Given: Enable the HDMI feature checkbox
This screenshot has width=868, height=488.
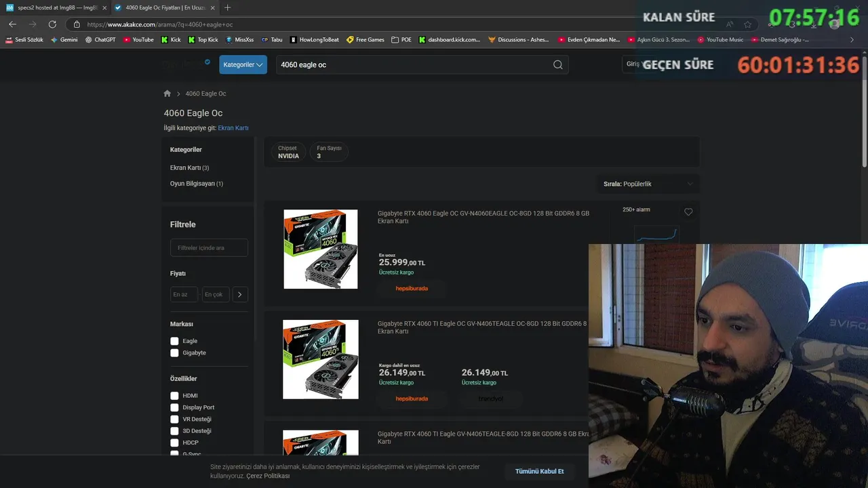Looking at the screenshot, I should (174, 396).
